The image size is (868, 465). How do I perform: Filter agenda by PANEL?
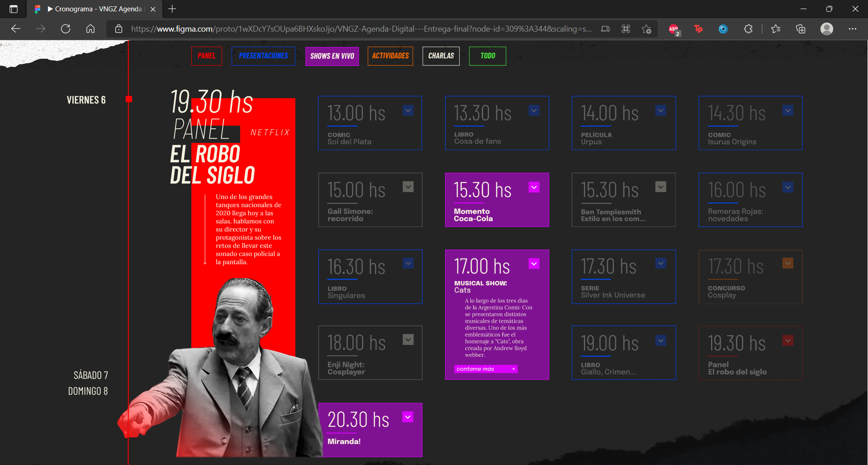click(207, 56)
